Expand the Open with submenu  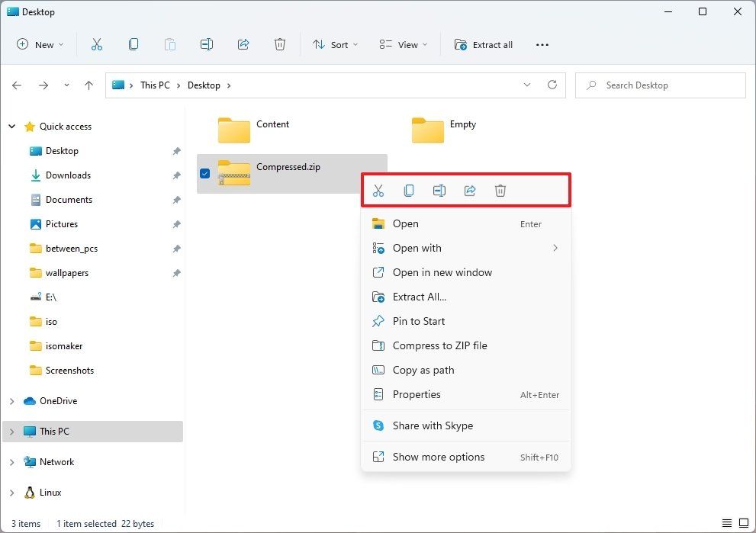(x=417, y=248)
